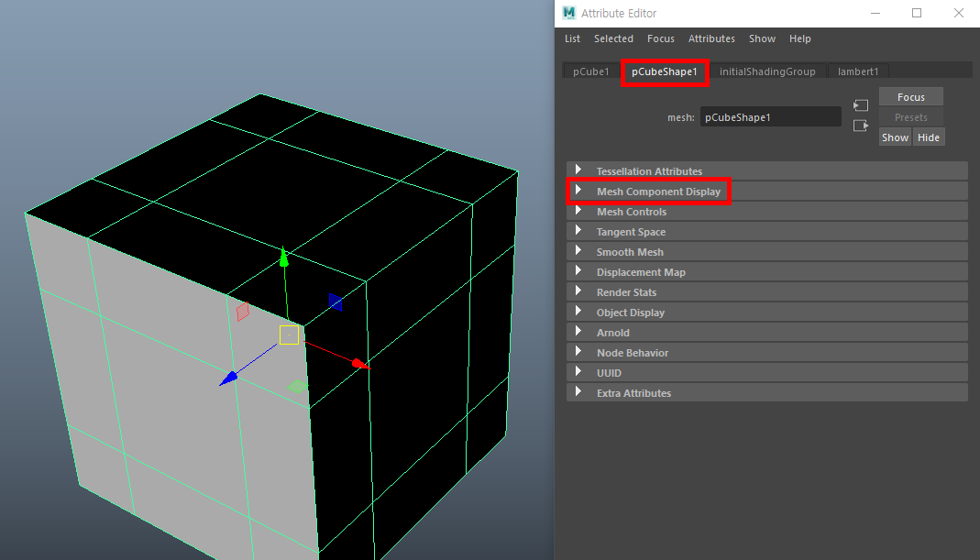Maximize the Attribute Editor window
The width and height of the screenshot is (980, 560).
point(916,13)
